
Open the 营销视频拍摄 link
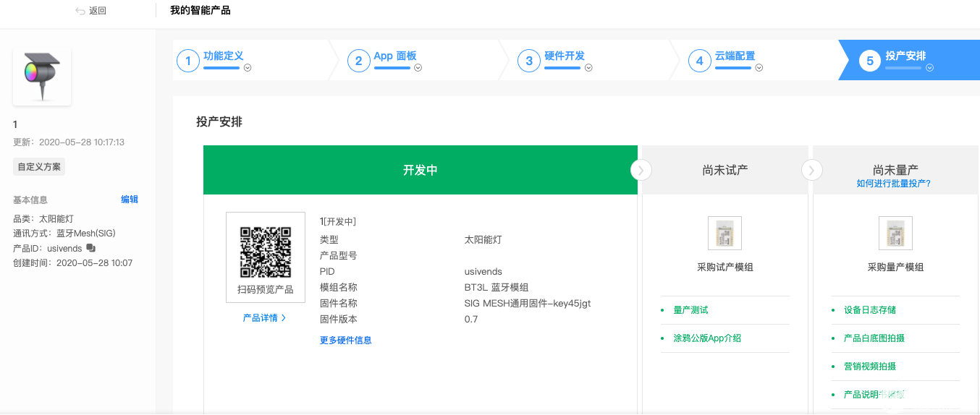[x=870, y=367]
